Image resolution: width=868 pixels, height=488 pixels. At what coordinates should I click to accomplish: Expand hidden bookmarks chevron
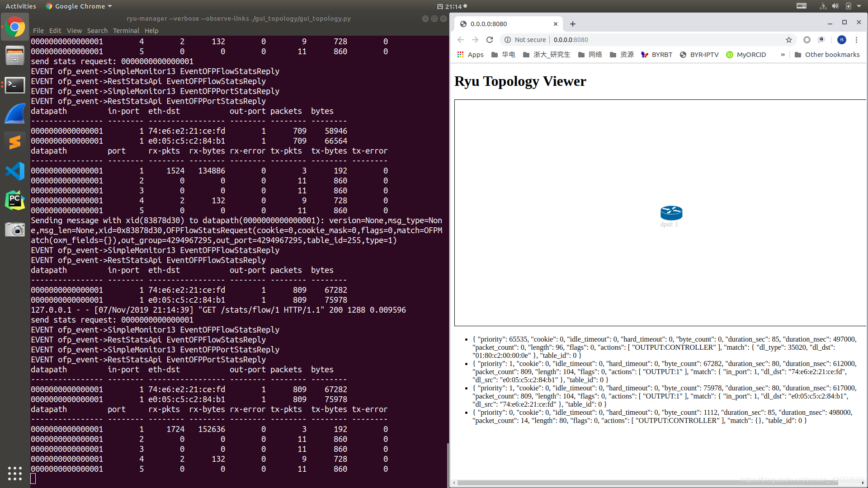(x=783, y=55)
